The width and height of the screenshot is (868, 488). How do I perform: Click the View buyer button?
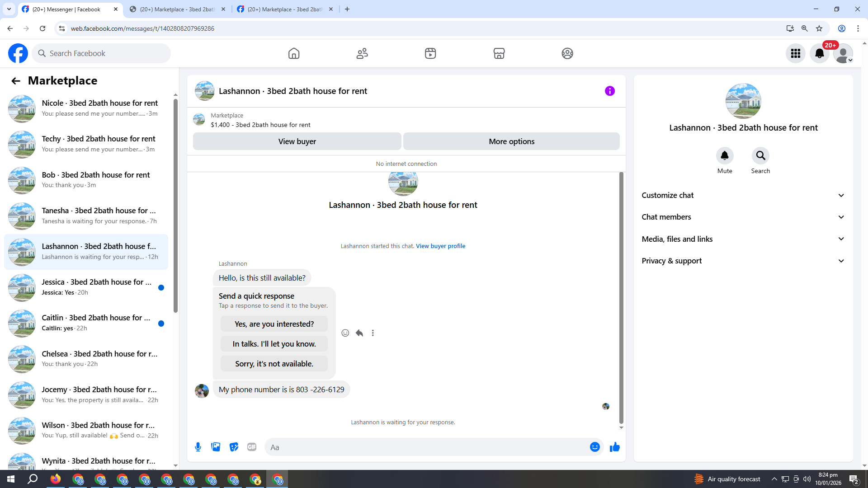tap(297, 141)
